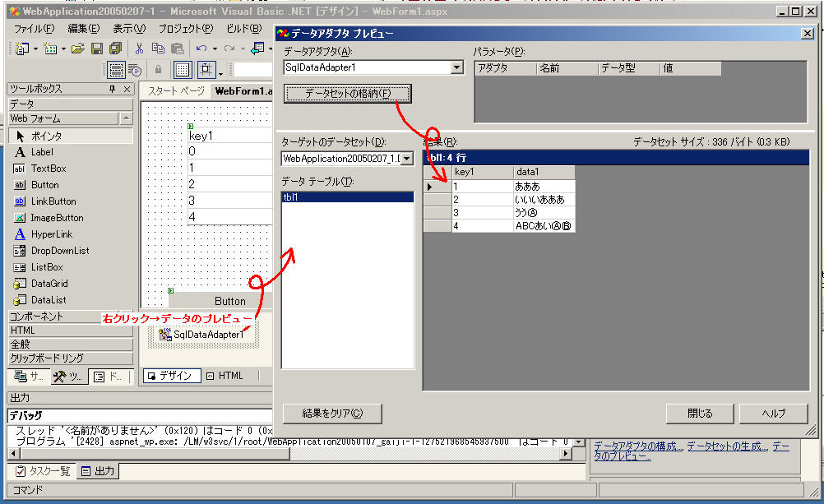Select the ImageButton toolbox item
Screen dimensions: 824x504
tap(57, 218)
